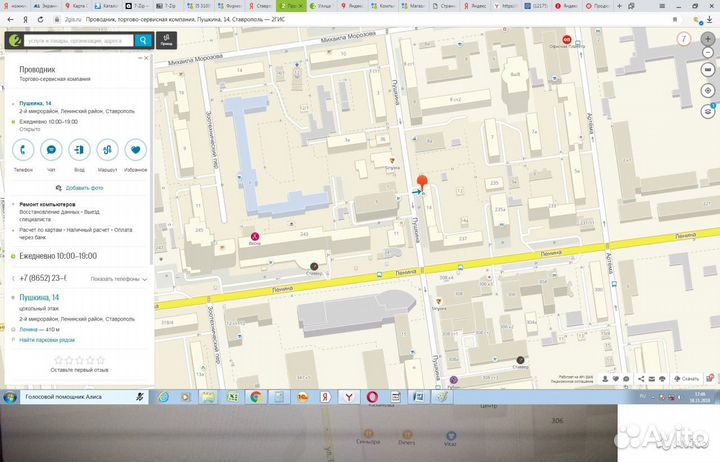
Task: Click the red location pin on map
Action: [422, 182]
